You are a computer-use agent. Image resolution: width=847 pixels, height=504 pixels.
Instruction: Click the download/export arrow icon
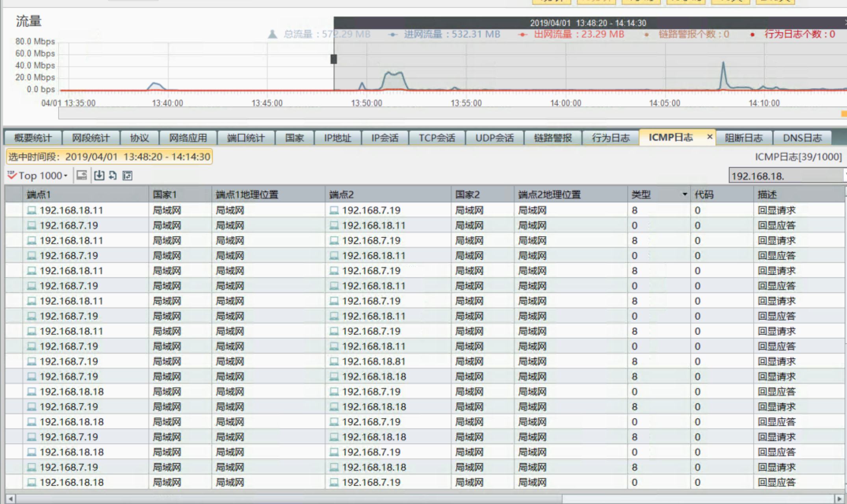click(99, 176)
